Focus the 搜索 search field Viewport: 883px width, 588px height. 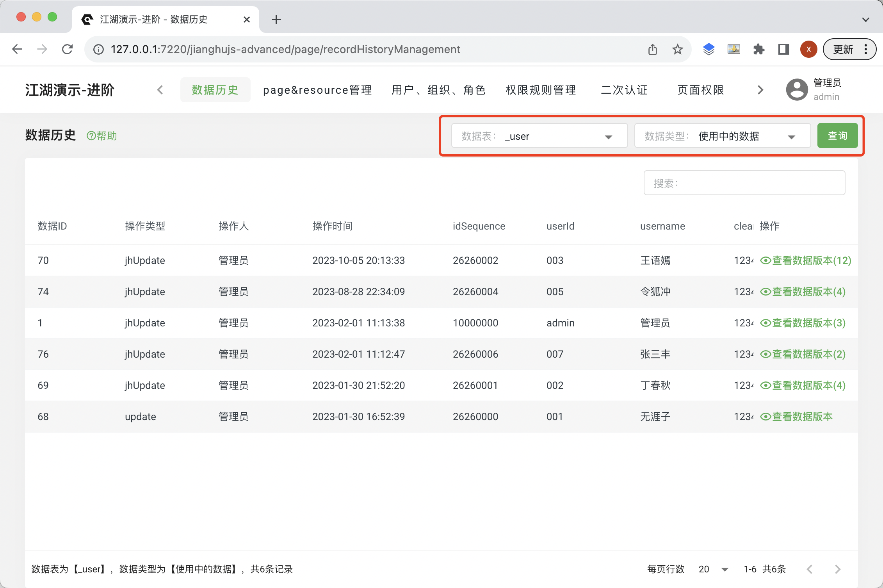744,183
